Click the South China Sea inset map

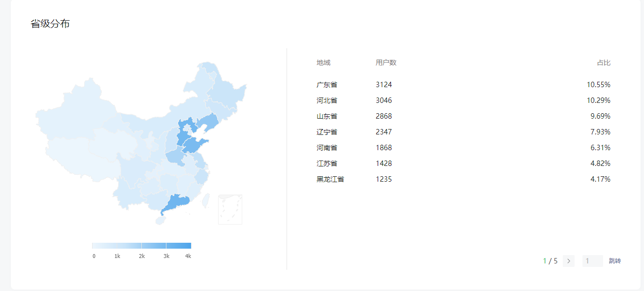(230, 209)
